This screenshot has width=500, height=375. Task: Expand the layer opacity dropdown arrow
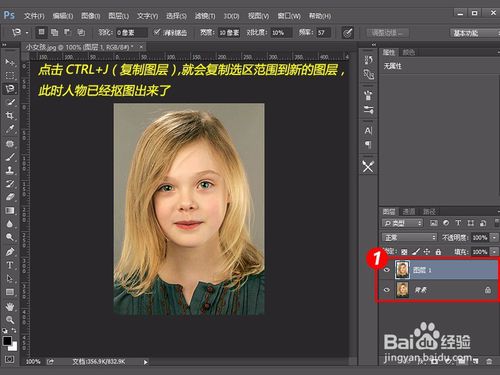494,237
